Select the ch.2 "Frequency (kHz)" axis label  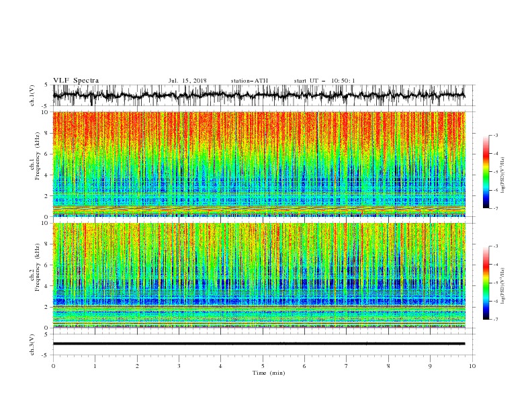tap(37, 267)
